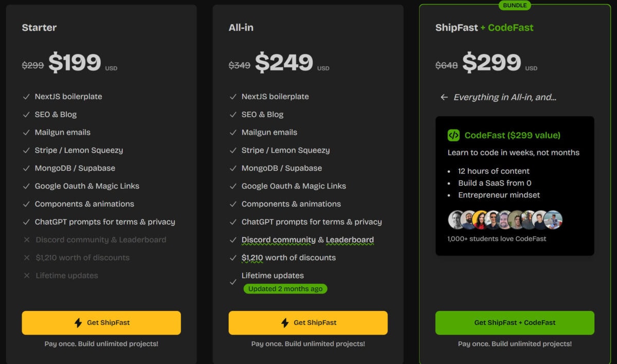Click the first student avatar in CodeFast card
Image resolution: width=617 pixels, height=364 pixels.
pyautogui.click(x=457, y=220)
